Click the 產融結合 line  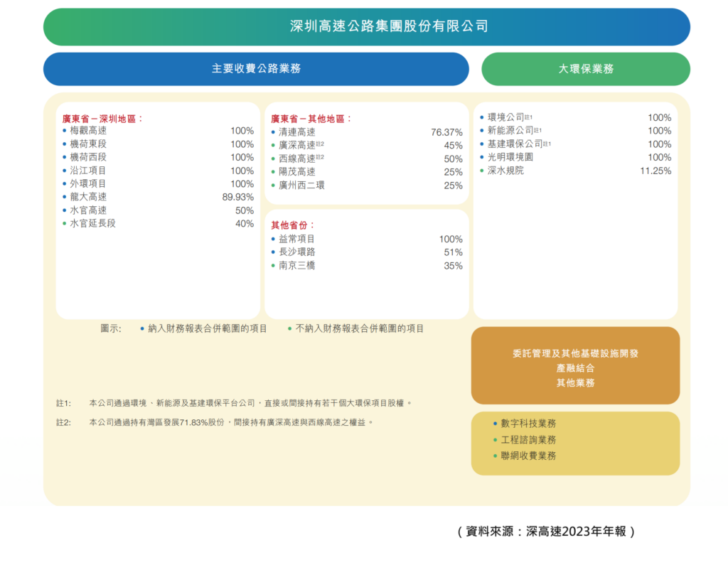coord(576,368)
